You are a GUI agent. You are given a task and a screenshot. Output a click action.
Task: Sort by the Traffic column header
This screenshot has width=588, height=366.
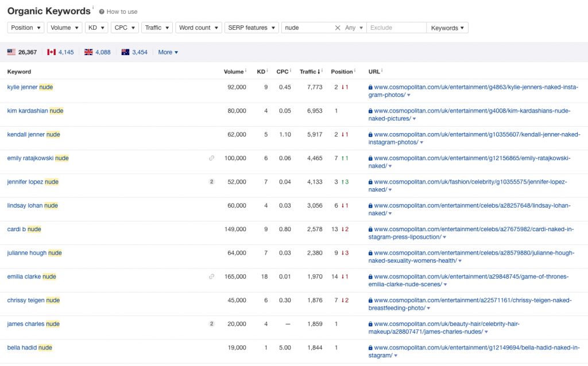tap(310, 72)
